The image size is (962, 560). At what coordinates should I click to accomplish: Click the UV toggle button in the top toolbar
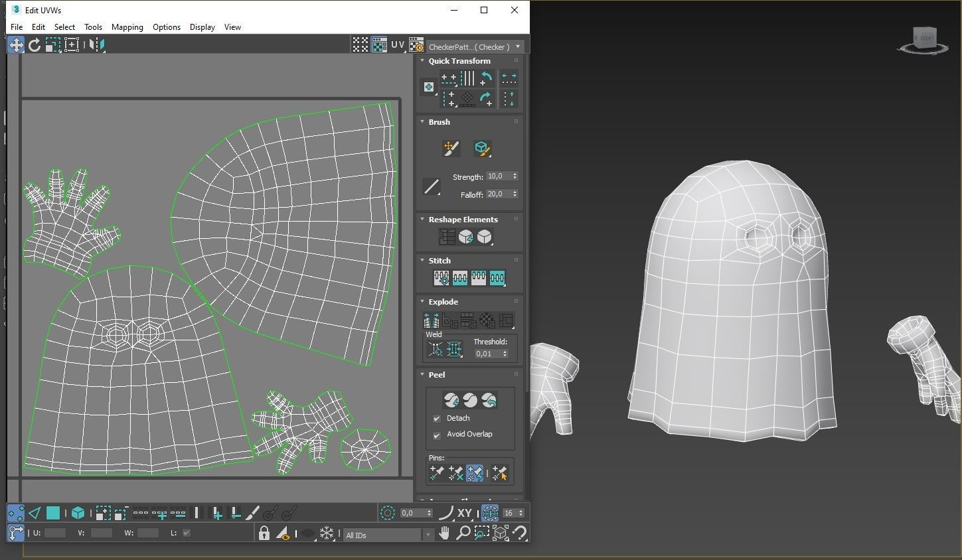[398, 44]
